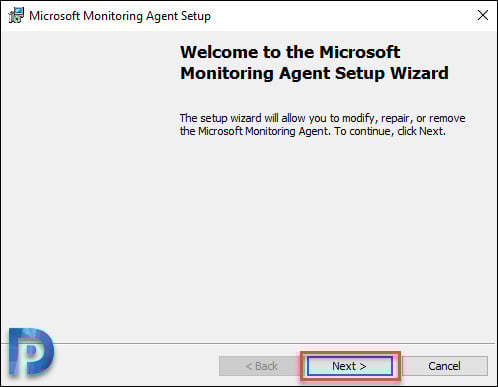The height and width of the screenshot is (387, 498).
Task: Click the "modify, repair, or remove" description line
Action: [322, 118]
